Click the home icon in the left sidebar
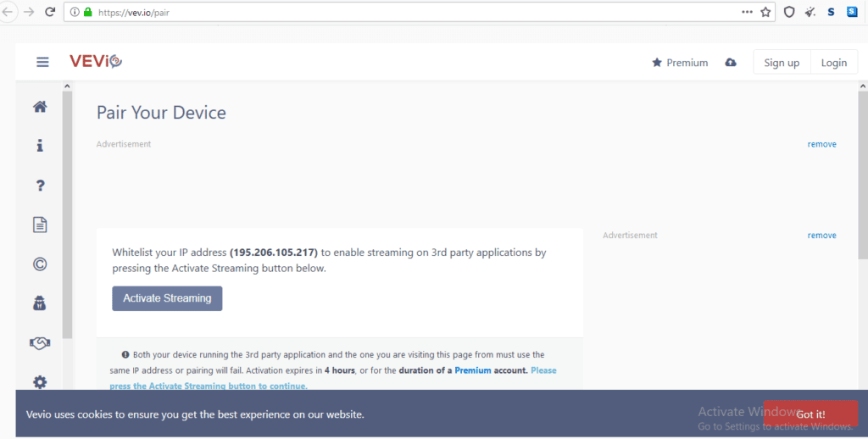Screen dimensions: 868x439 click(x=40, y=107)
